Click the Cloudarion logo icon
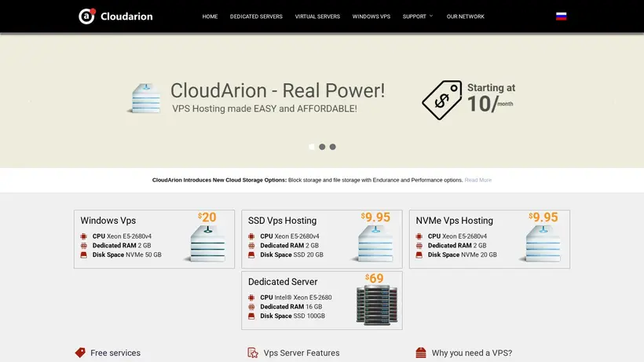The image size is (644, 362). [86, 16]
